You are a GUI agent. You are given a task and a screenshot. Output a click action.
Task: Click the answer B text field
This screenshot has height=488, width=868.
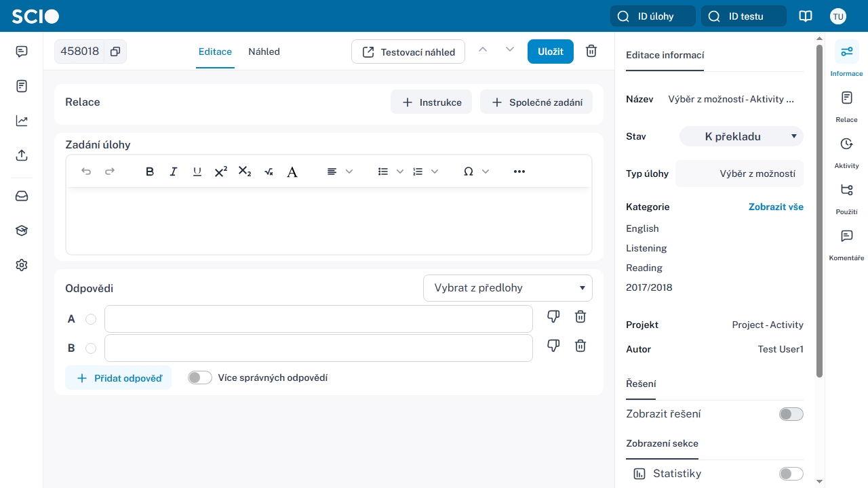(319, 348)
